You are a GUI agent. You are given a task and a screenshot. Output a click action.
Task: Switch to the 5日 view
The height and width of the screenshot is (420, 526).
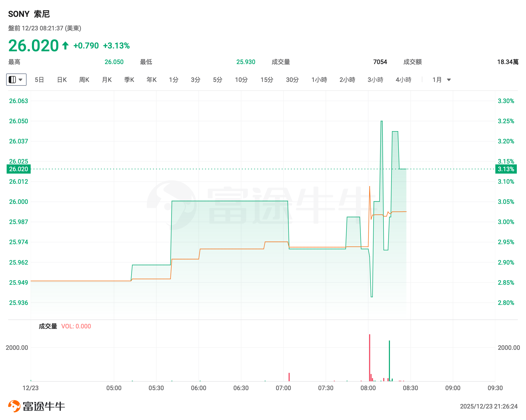click(39, 80)
